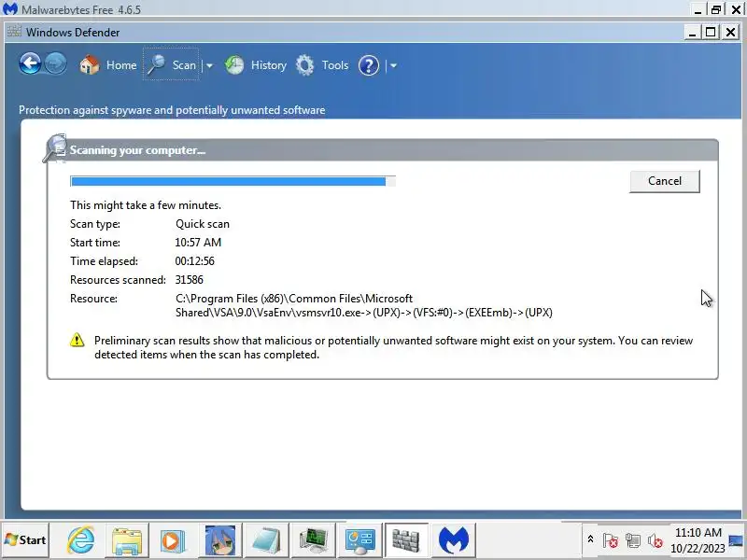Restore down the Malwarebytes window
Screen dimensions: 747x560
pos(716,9)
